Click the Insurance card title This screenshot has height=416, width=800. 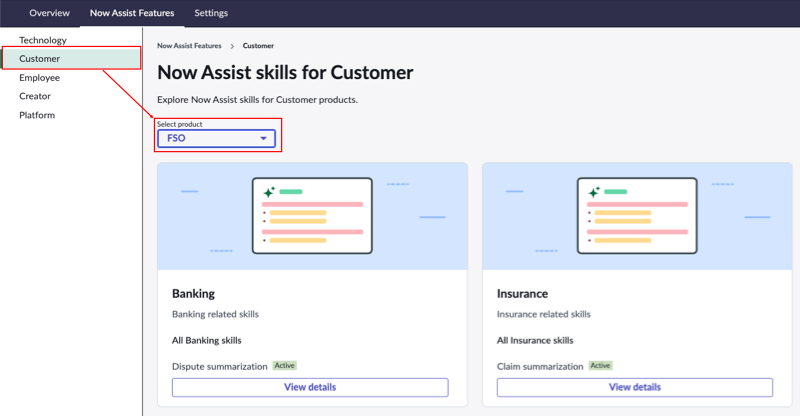coord(522,293)
